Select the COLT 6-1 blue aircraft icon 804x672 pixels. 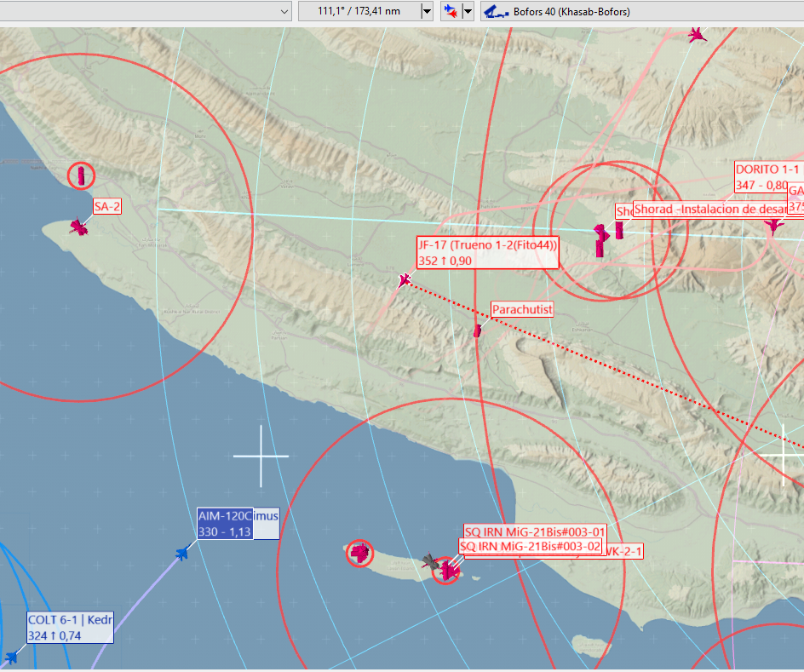click(12, 657)
